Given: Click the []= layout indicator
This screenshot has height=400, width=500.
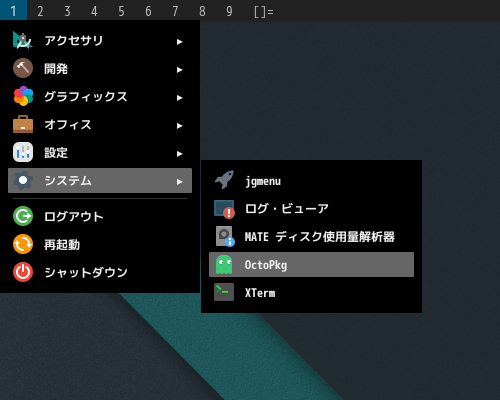Looking at the screenshot, I should point(263,12).
